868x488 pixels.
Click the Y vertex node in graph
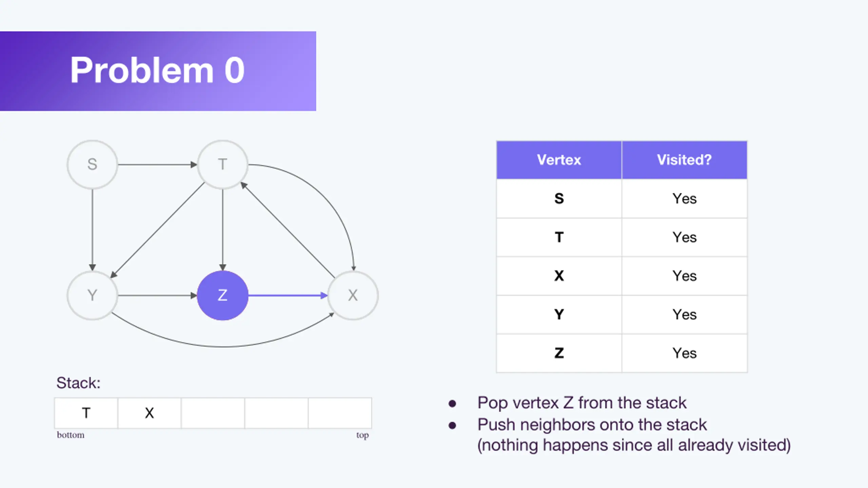tap(92, 295)
